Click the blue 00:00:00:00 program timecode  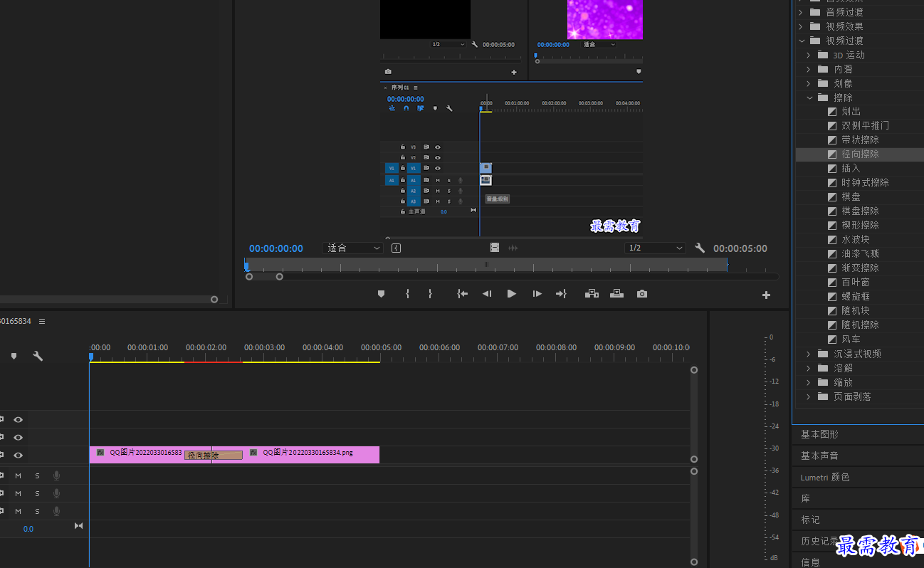pyautogui.click(x=276, y=248)
